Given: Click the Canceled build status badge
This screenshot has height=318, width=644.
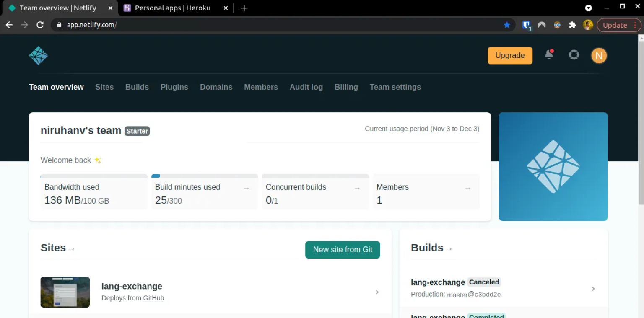Looking at the screenshot, I should (x=484, y=282).
